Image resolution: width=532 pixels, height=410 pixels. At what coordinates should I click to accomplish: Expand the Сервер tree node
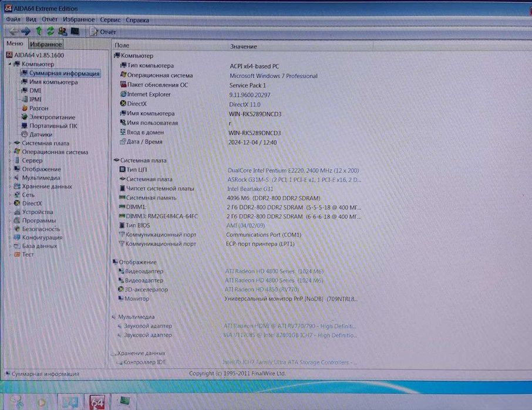pyautogui.click(x=10, y=160)
